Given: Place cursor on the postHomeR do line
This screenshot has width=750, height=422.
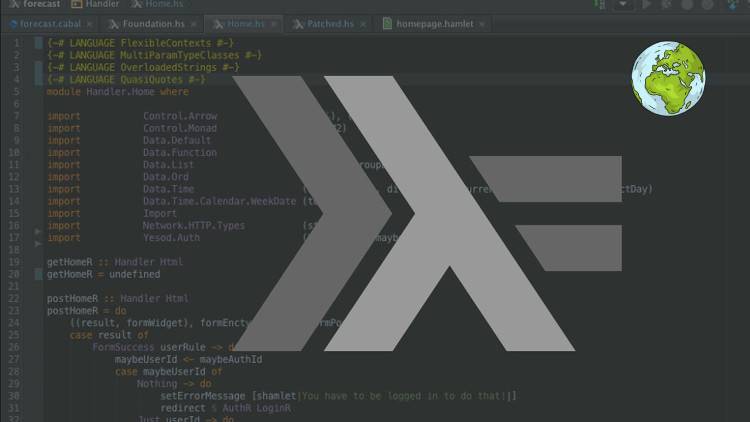Looking at the screenshot, I should coord(85,310).
